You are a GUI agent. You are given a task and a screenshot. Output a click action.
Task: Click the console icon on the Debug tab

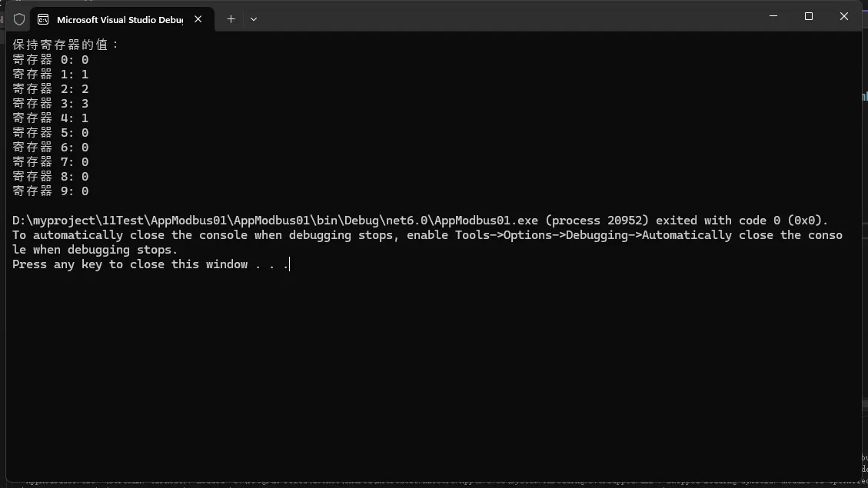tap(43, 19)
